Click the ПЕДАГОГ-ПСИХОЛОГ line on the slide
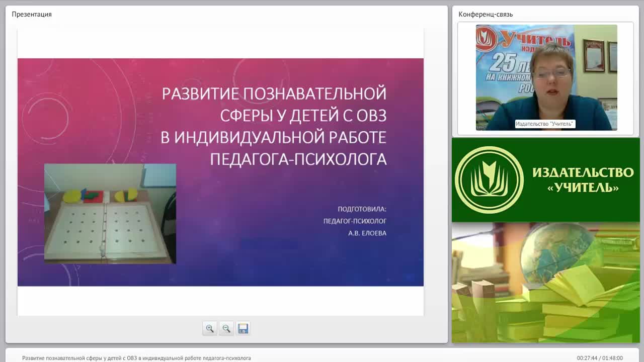Image resolution: width=644 pixels, height=362 pixels. (x=355, y=221)
